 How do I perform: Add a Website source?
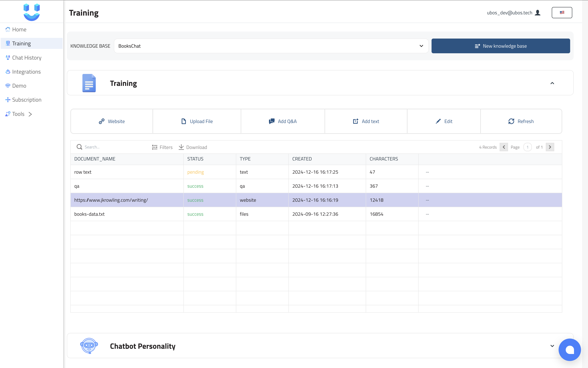coord(112,121)
